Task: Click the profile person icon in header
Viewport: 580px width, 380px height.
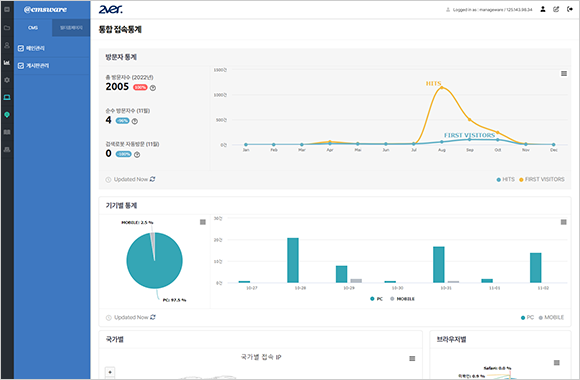Action: [x=543, y=9]
